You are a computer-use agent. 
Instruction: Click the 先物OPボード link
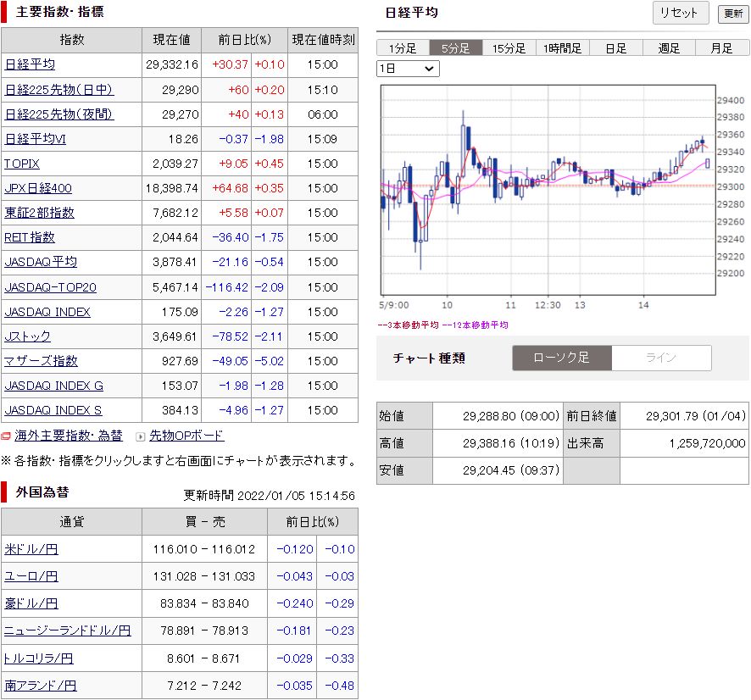click(186, 436)
